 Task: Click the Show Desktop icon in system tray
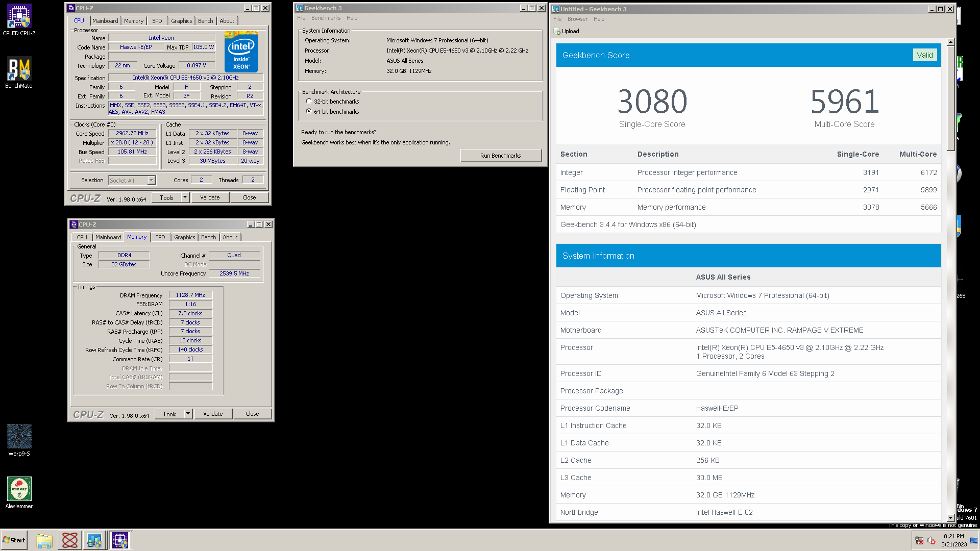[974, 541]
